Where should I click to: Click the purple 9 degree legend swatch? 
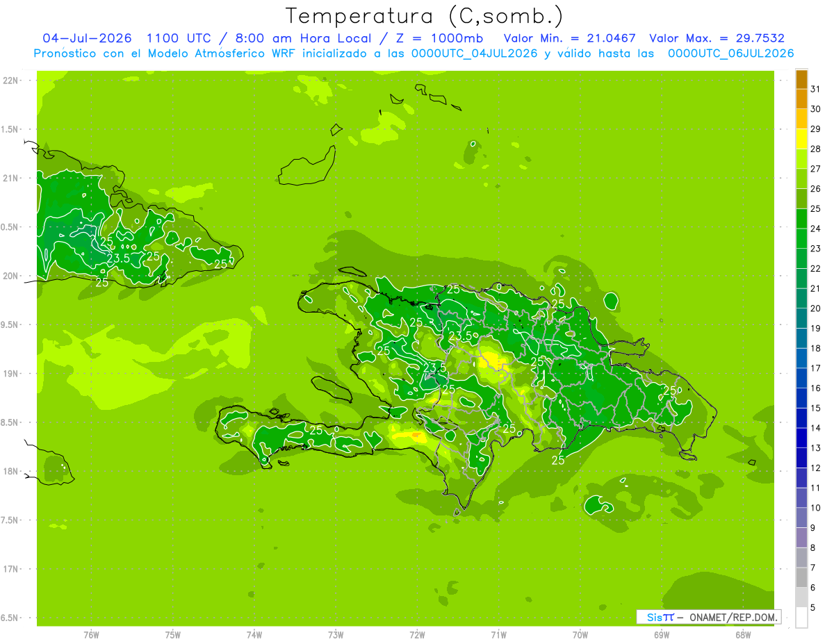tap(801, 518)
